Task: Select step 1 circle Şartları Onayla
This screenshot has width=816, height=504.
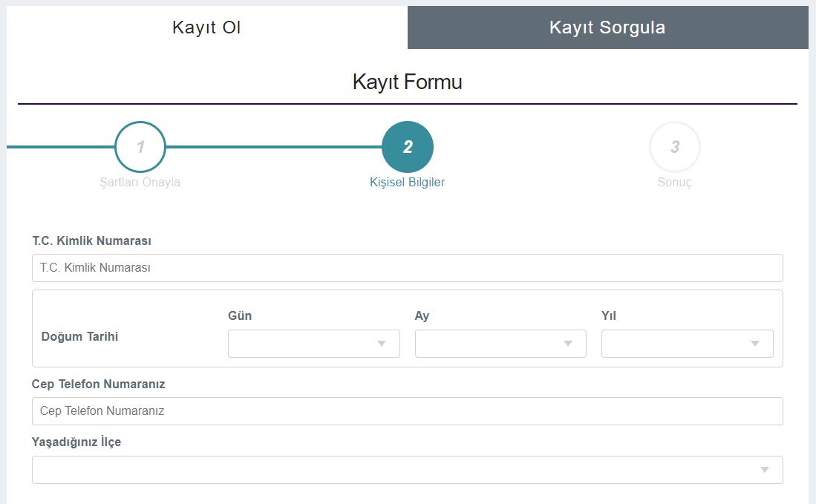Action: coord(140,146)
